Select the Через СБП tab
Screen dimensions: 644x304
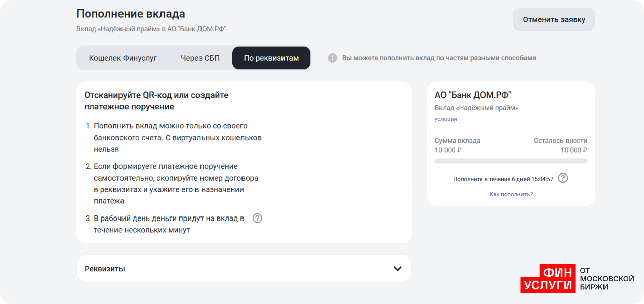[x=200, y=58]
